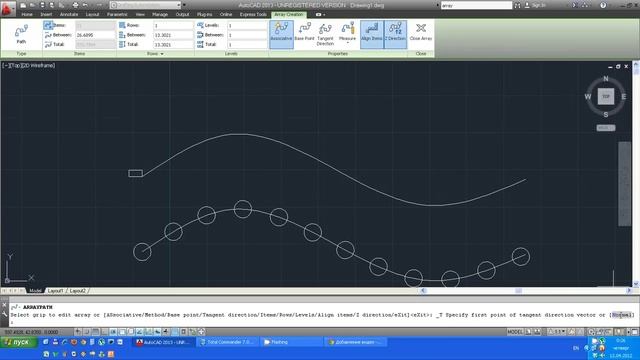This screenshot has height=360, width=640.
Task: Open the WCS dropdown below ViewCube
Action: [x=606, y=128]
